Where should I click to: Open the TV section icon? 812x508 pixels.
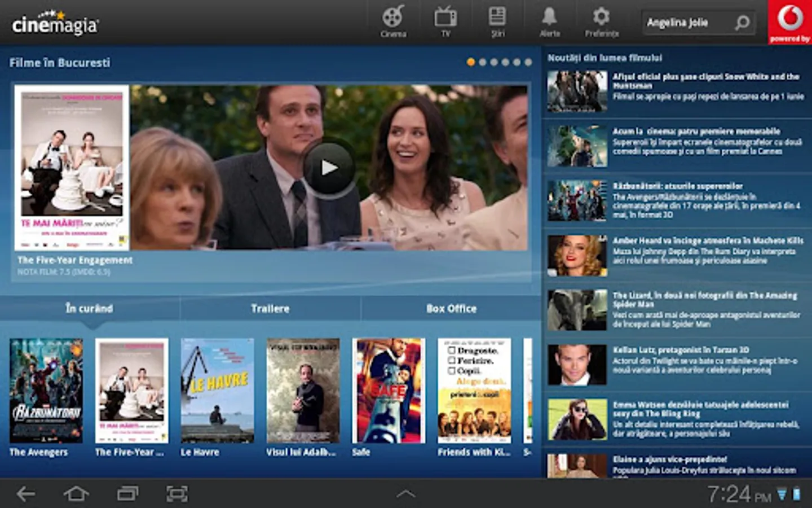coord(445,21)
